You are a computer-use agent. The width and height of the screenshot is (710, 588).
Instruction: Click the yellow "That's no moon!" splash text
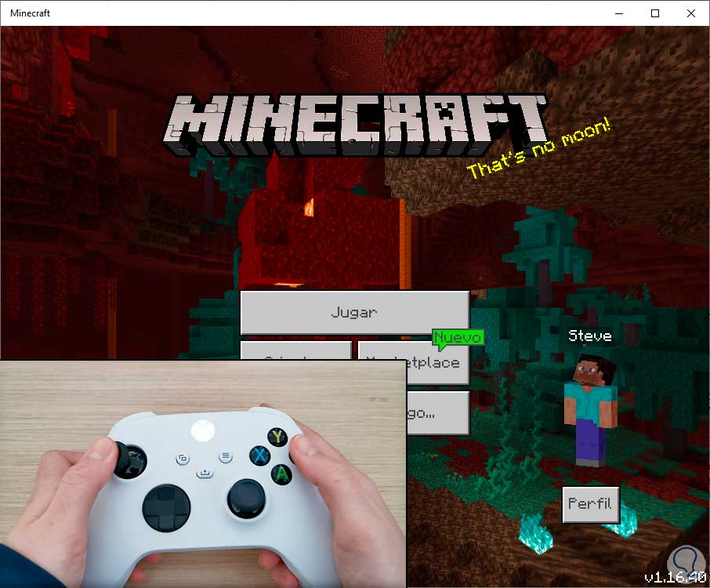(538, 147)
